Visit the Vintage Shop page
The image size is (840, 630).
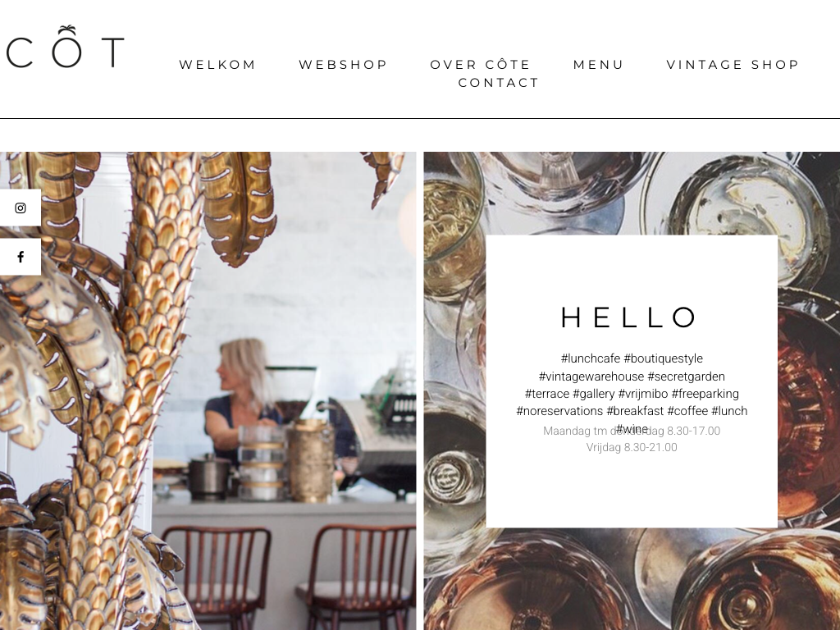[733, 64]
